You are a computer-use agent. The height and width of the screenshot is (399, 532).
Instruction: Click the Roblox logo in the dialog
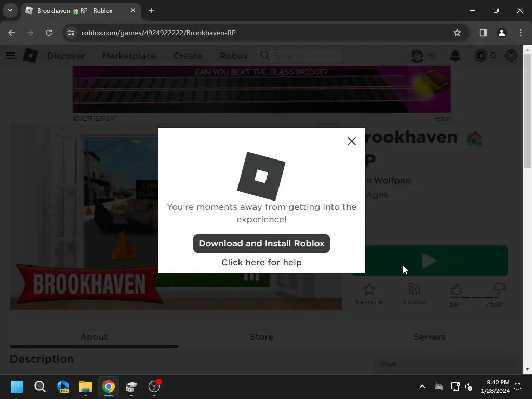click(x=261, y=176)
